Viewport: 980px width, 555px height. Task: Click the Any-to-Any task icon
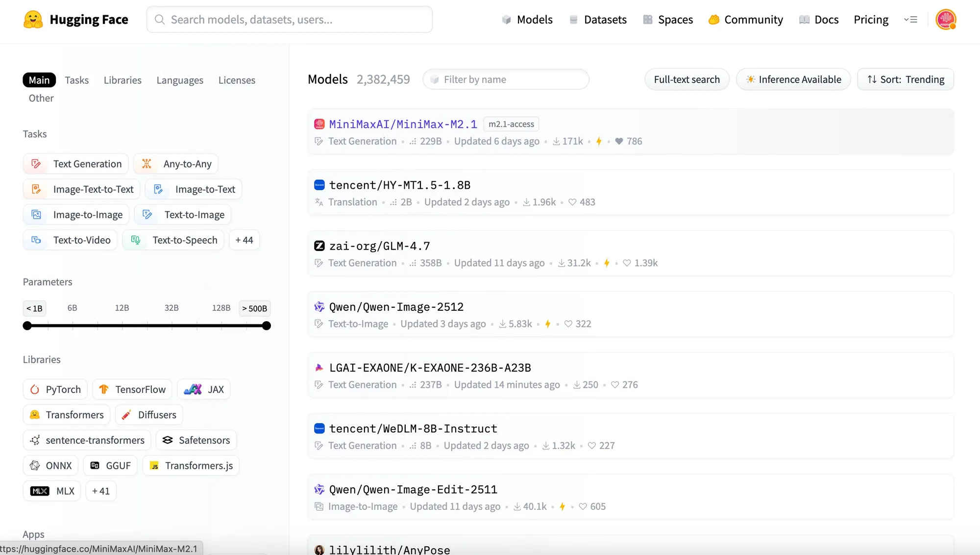click(147, 164)
